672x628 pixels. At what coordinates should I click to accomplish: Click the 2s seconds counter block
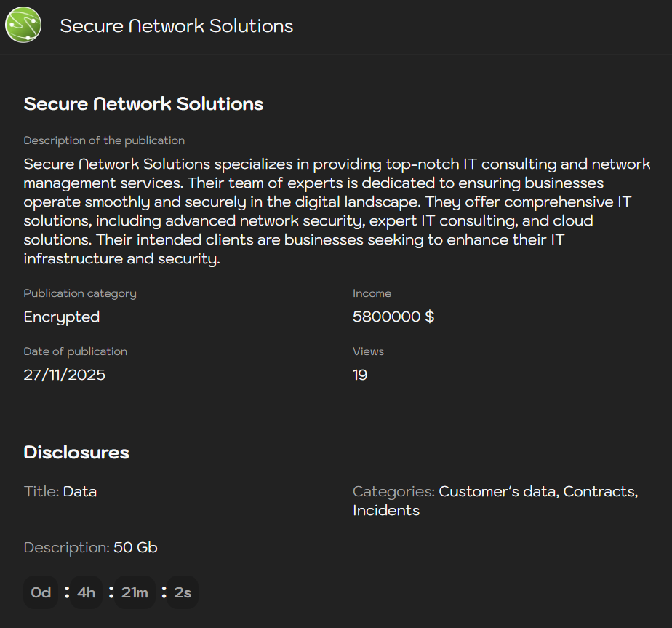tap(181, 592)
